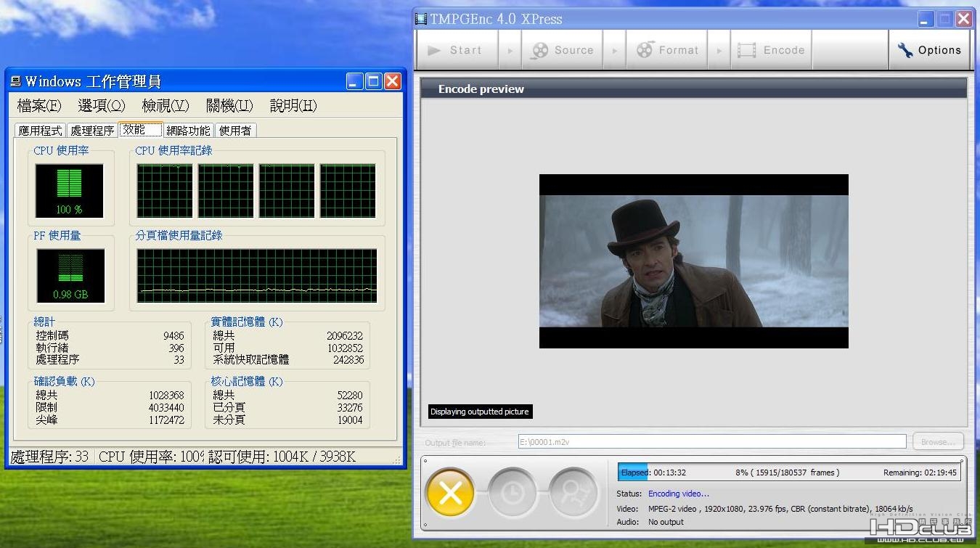
Task: Click the Start button in TMPGEnc
Action: click(457, 50)
